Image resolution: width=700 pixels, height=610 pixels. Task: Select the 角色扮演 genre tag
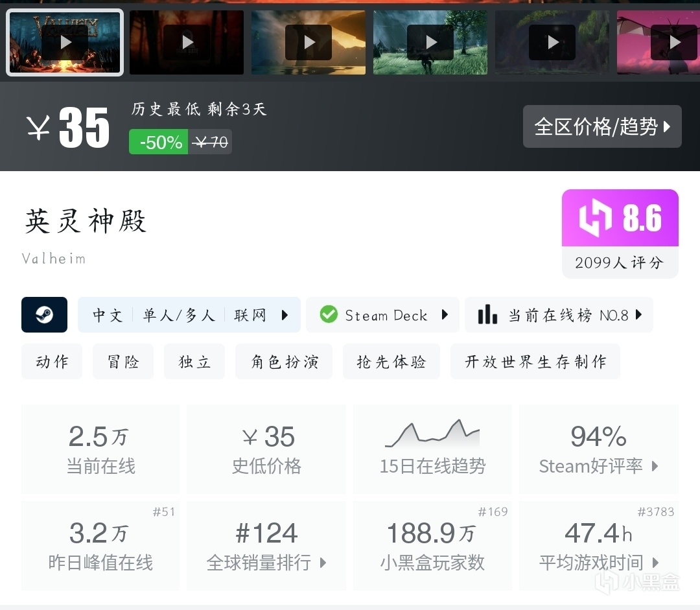(x=284, y=361)
